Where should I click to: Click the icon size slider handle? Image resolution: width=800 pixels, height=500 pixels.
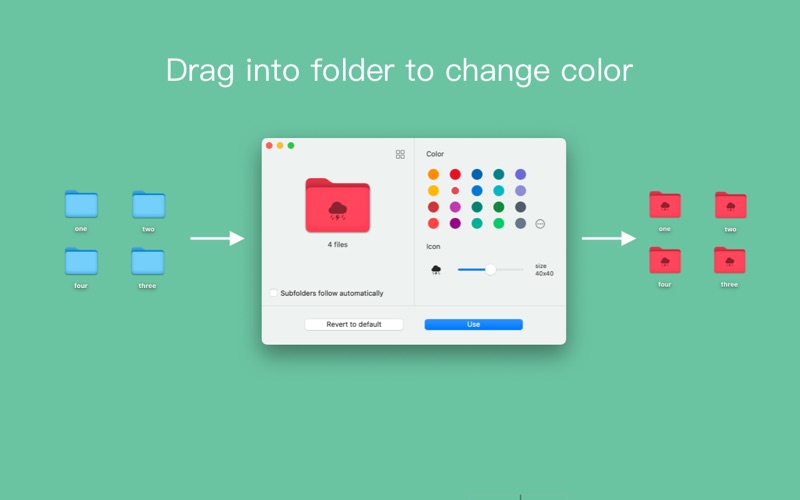pos(490,269)
